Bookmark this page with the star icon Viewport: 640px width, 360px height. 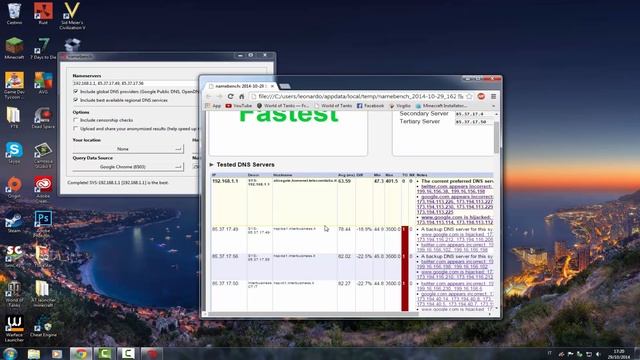tap(469, 96)
